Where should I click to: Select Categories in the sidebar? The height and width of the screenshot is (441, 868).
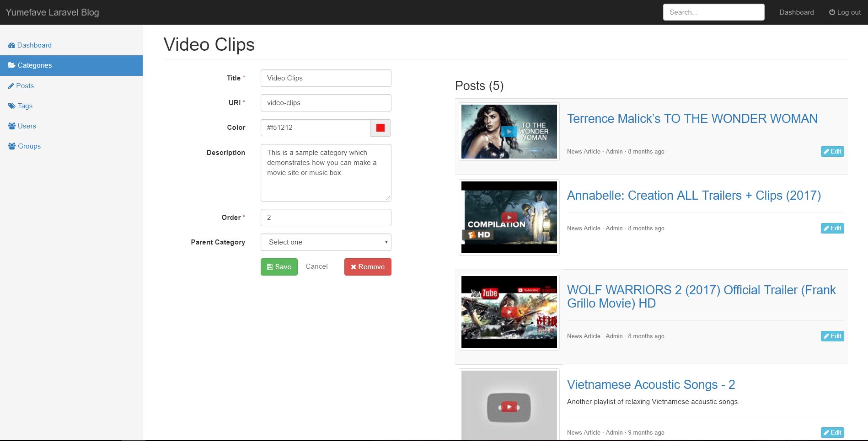71,65
